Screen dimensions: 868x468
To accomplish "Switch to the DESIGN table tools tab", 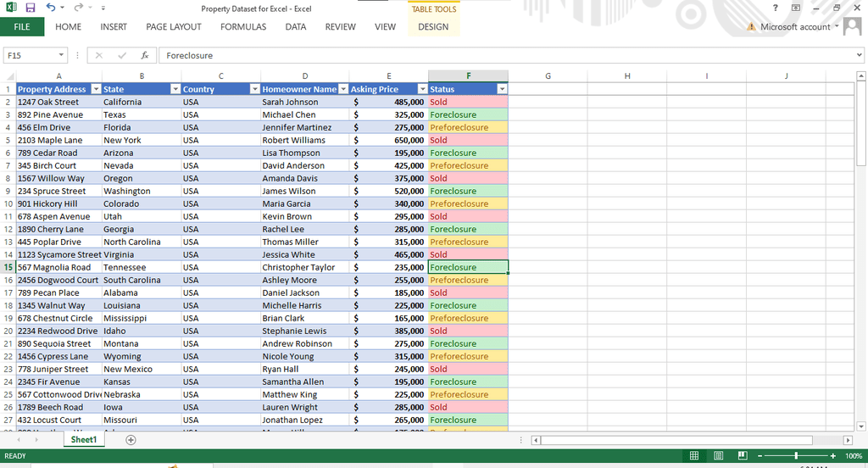I will [x=433, y=27].
